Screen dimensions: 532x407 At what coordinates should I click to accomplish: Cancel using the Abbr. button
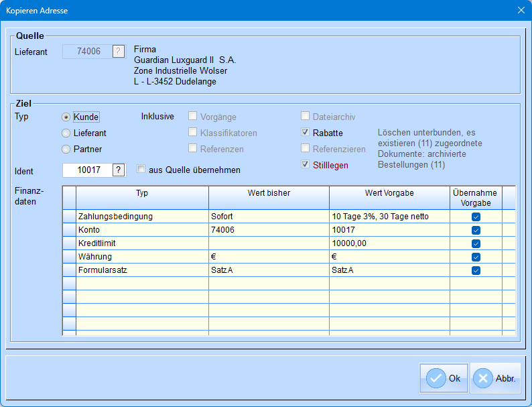[x=495, y=378]
